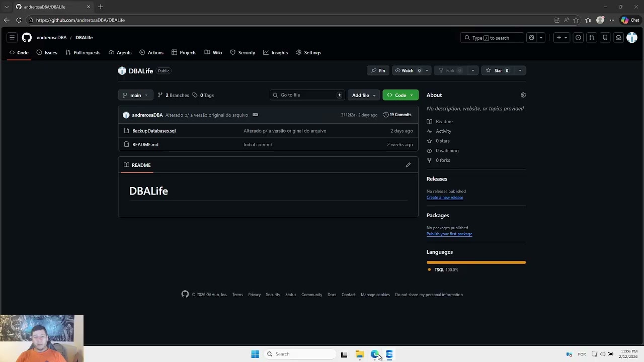
Task: Open the README.md file
Action: [145, 145]
